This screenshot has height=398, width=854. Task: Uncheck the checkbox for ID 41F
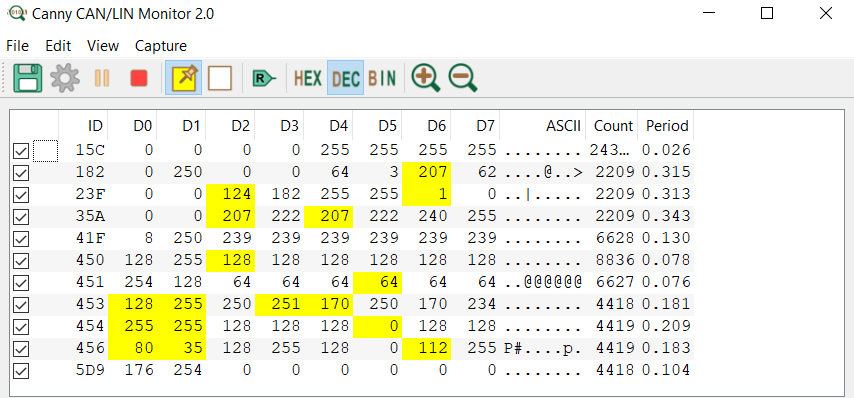click(21, 239)
